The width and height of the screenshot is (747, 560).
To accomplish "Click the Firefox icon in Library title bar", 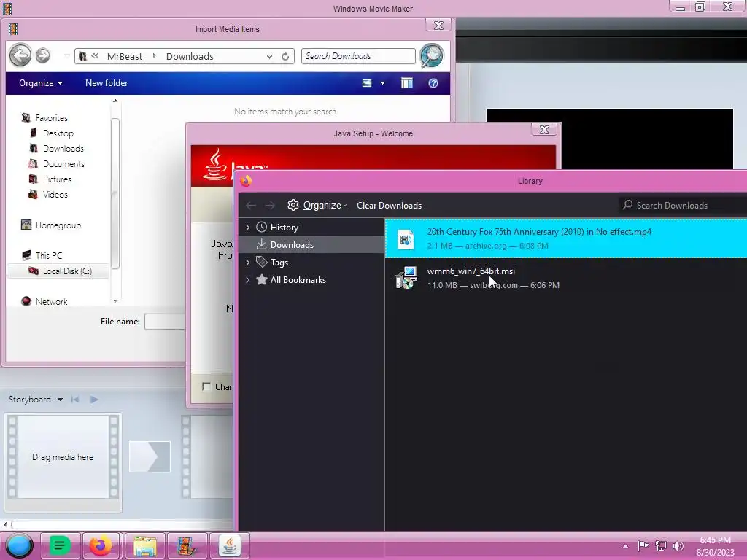I will click(246, 181).
